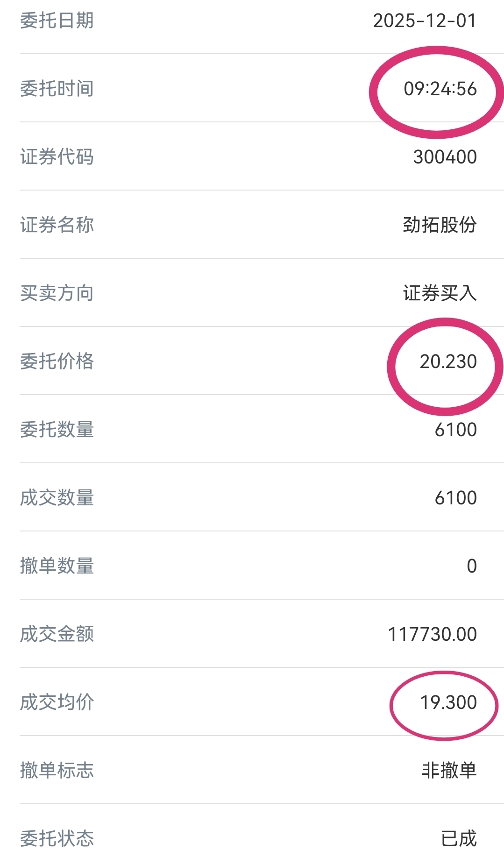504x864 pixels.
Task: Select the security code 300400
Action: pyautogui.click(x=445, y=157)
